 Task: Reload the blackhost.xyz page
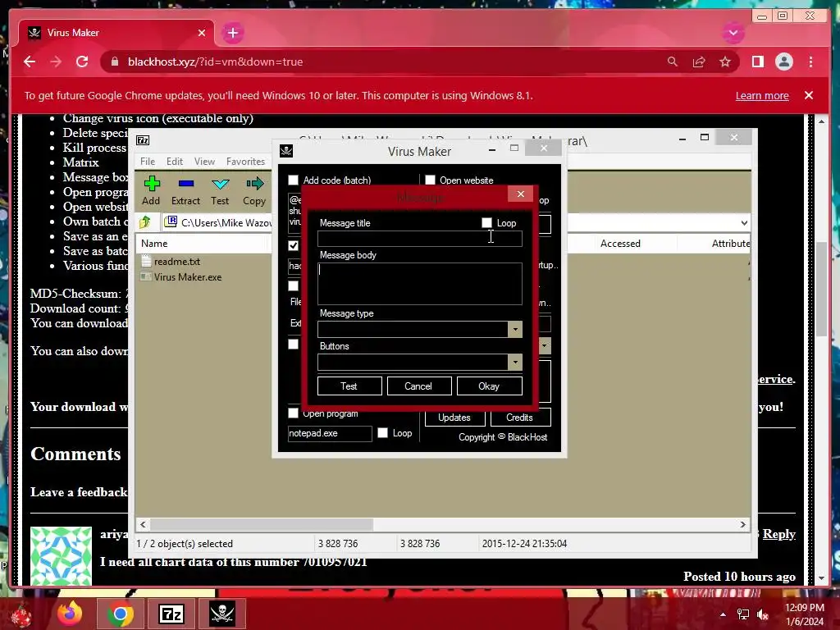click(82, 62)
